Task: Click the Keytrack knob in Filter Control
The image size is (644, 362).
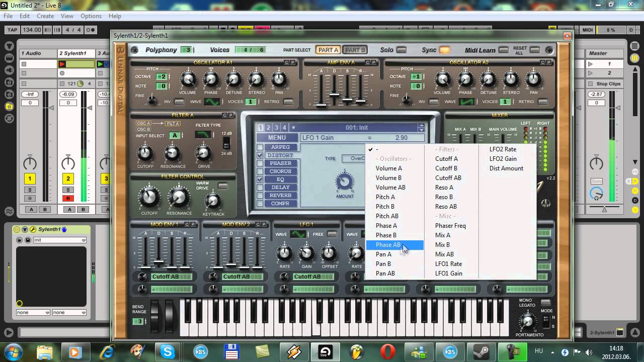Action: pyautogui.click(x=213, y=201)
